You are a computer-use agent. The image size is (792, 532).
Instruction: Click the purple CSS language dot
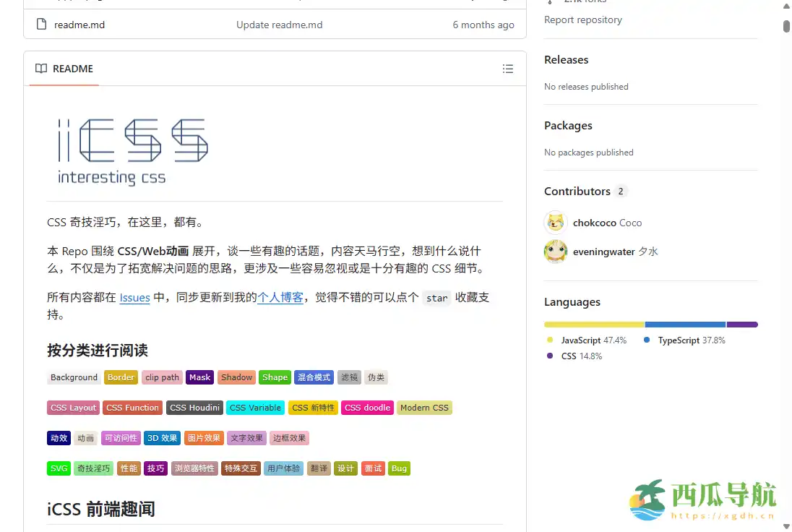550,356
